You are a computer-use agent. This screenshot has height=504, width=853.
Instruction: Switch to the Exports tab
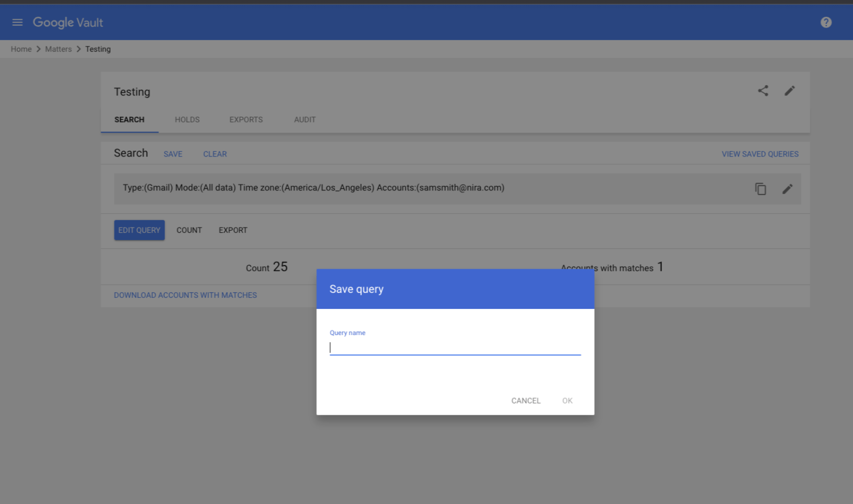(x=246, y=119)
